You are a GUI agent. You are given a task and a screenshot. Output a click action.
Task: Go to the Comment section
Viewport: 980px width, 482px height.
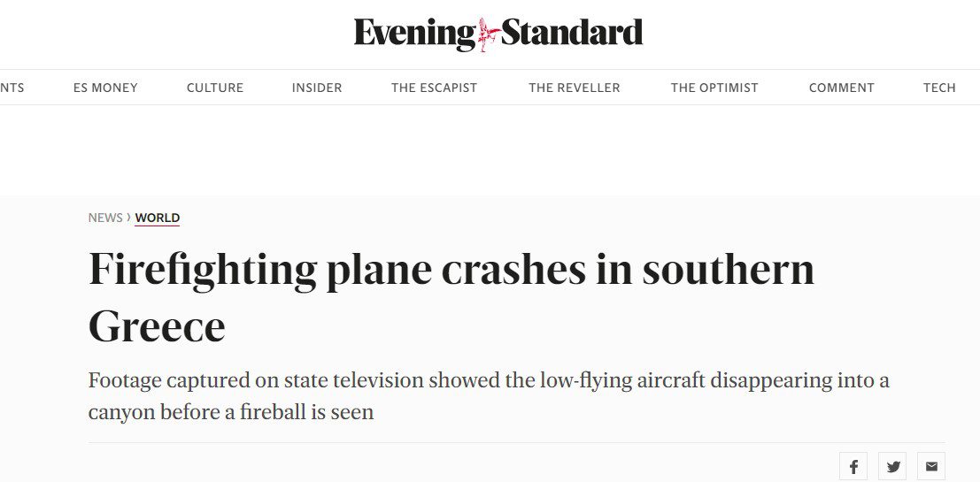coord(841,88)
